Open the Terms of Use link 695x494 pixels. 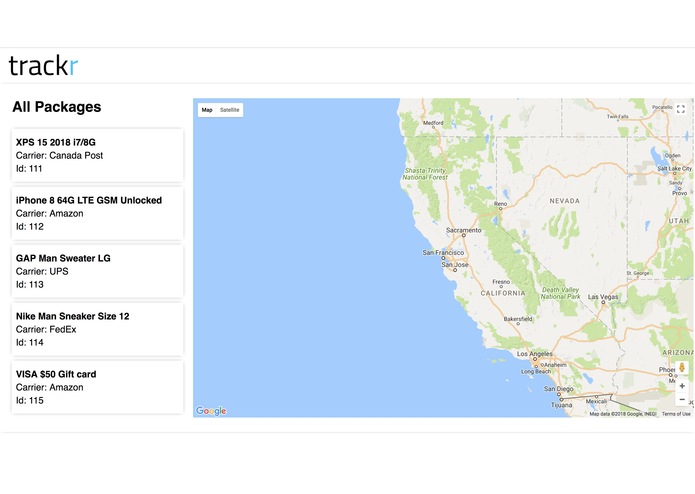point(676,414)
